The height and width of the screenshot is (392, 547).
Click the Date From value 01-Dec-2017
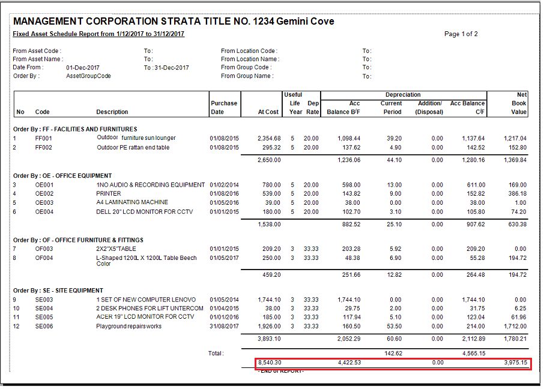(x=83, y=68)
